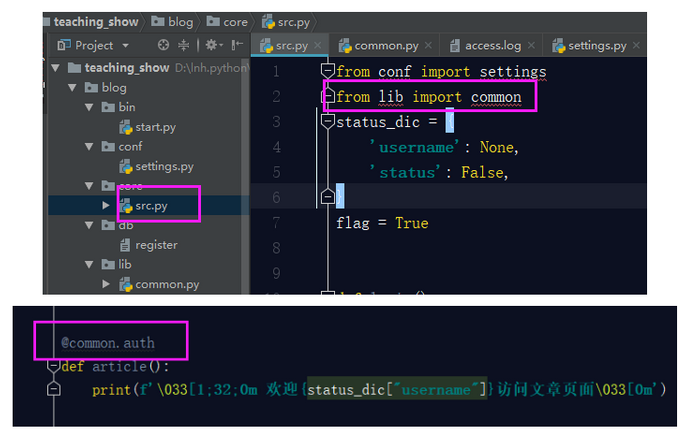Select src.py in project tree
The image size is (686, 432).
151,206
